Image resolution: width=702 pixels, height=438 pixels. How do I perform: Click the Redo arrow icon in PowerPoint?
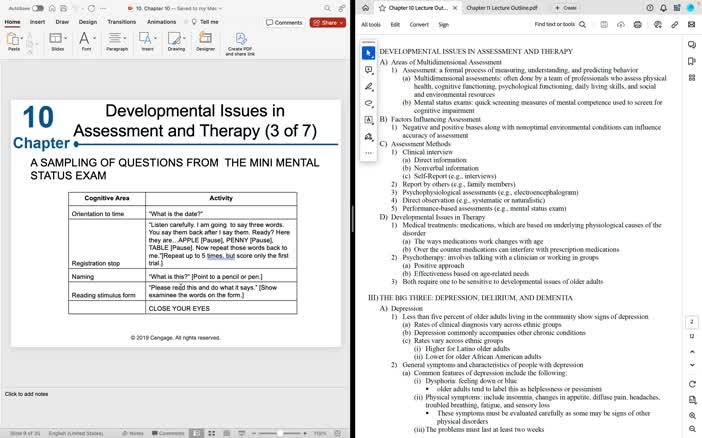[91, 9]
